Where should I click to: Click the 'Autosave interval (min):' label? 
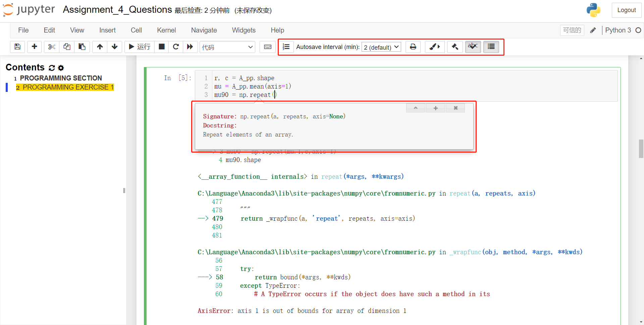tap(328, 47)
